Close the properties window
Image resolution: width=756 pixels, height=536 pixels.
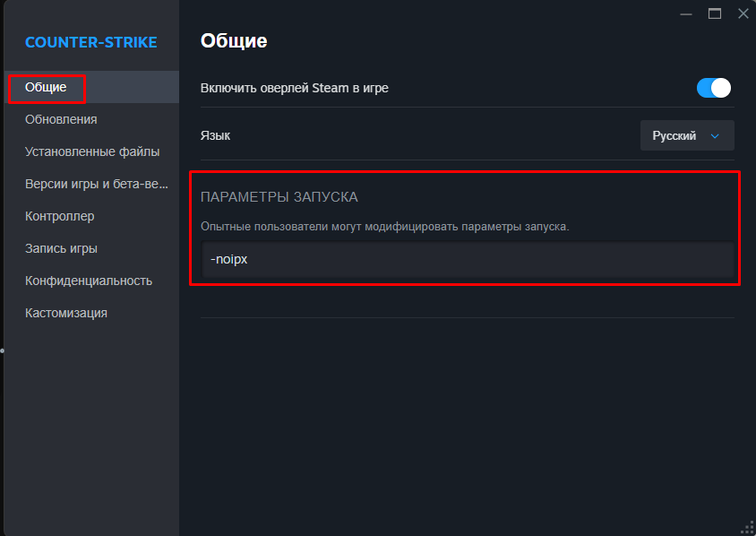[x=743, y=13]
